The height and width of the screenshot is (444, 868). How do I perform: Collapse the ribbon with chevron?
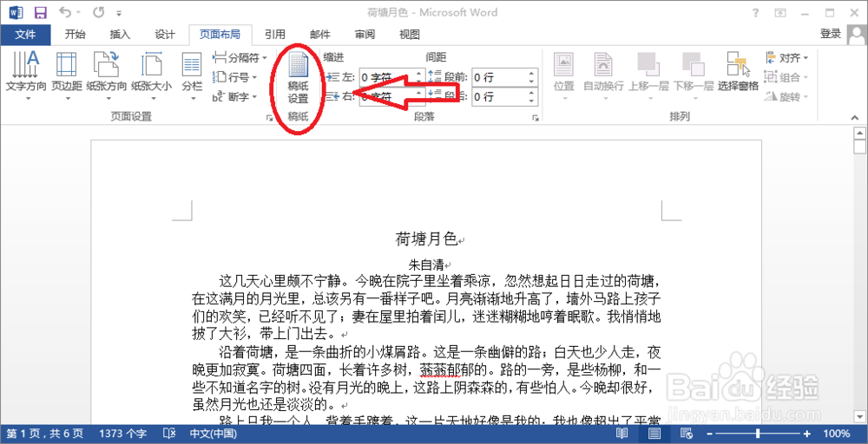coord(855,118)
